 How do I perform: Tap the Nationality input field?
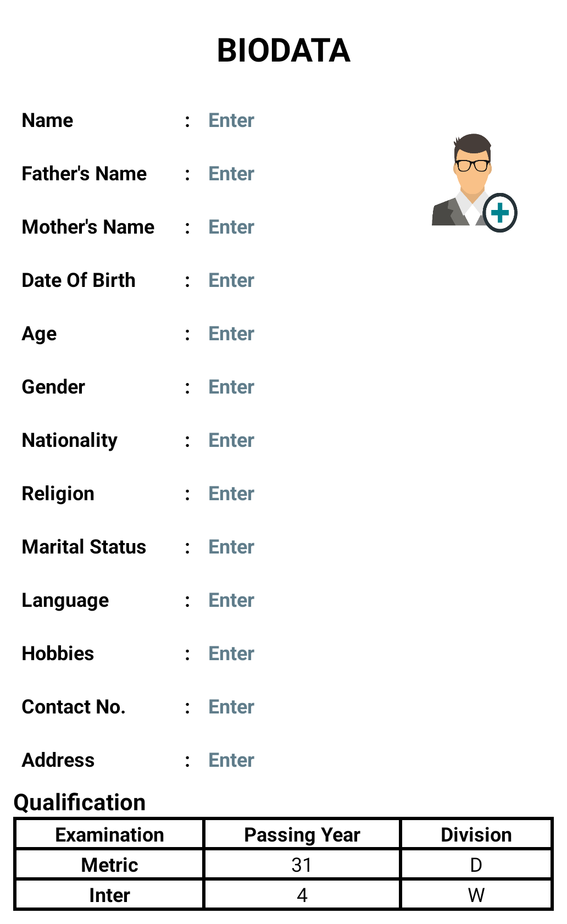pos(231,440)
